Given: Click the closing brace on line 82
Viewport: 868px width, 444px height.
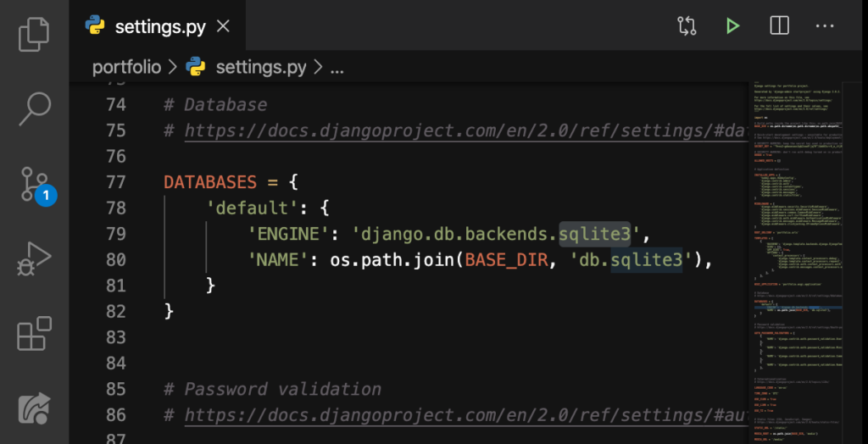Looking at the screenshot, I should 169,312.
